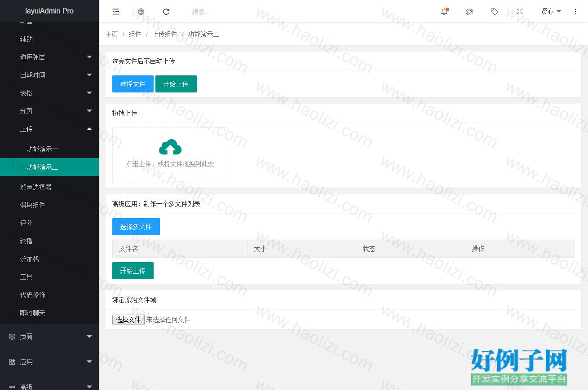Click 开始上传 below the file table
588x390 pixels.
click(x=133, y=271)
